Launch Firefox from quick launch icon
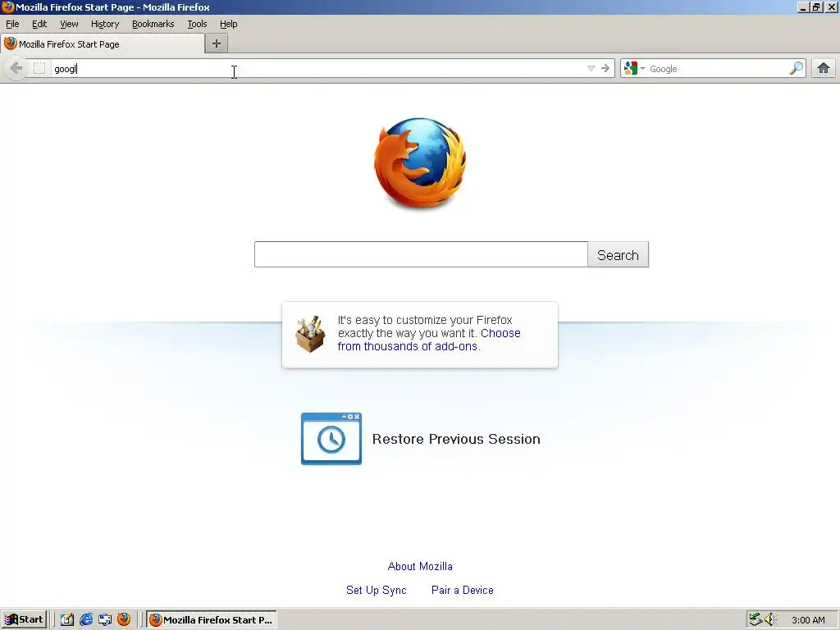Image resolution: width=840 pixels, height=630 pixels. click(x=124, y=619)
